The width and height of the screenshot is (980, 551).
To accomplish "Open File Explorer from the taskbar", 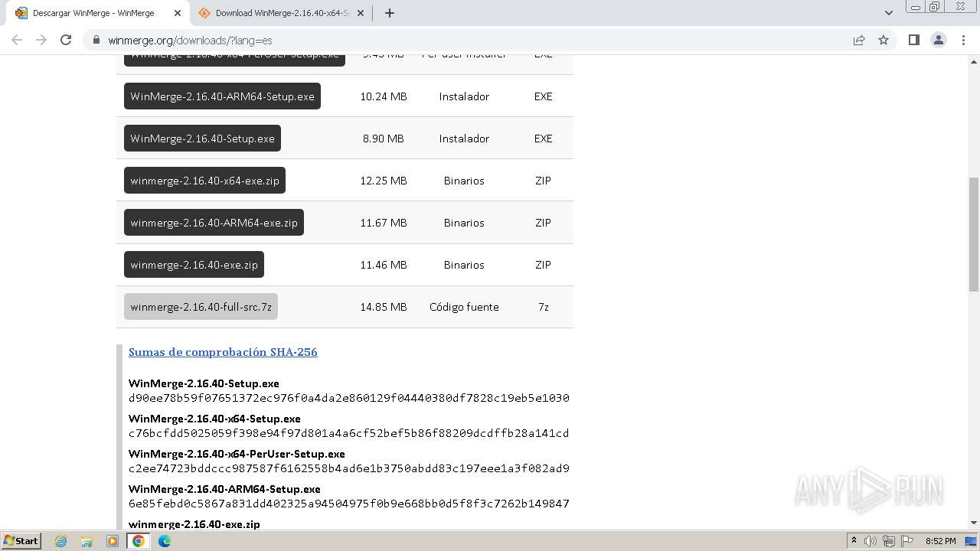I will 87,541.
